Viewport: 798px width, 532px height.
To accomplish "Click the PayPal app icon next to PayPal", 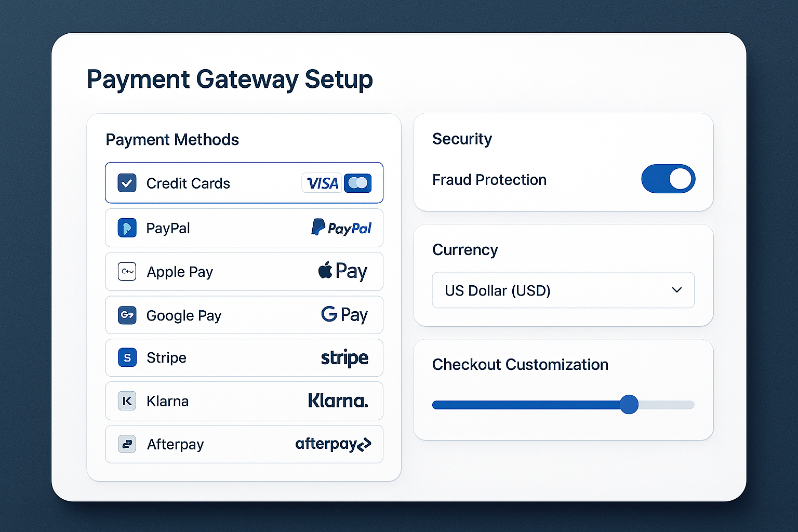I will 126,228.
